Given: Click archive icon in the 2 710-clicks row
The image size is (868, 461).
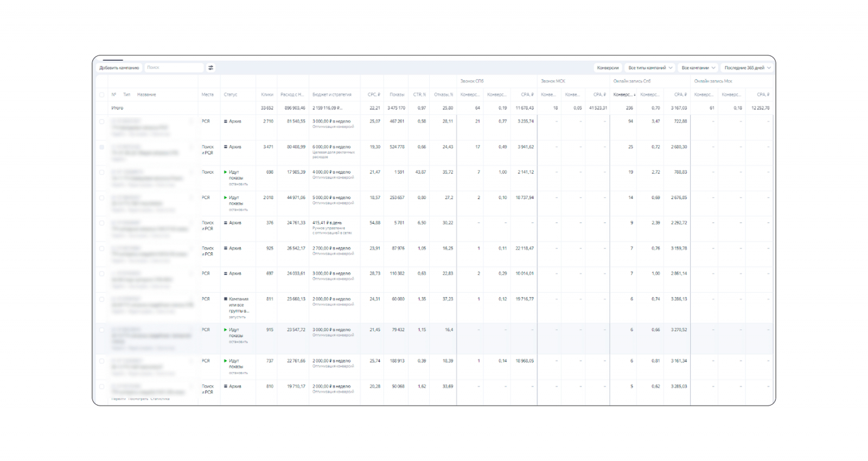Looking at the screenshot, I should 226,121.
